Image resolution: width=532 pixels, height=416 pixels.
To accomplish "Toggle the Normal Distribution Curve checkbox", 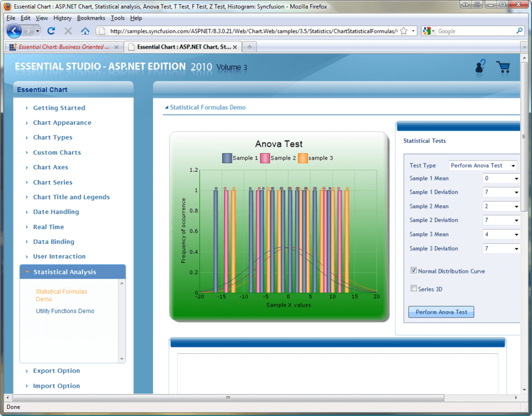I will (414, 270).
